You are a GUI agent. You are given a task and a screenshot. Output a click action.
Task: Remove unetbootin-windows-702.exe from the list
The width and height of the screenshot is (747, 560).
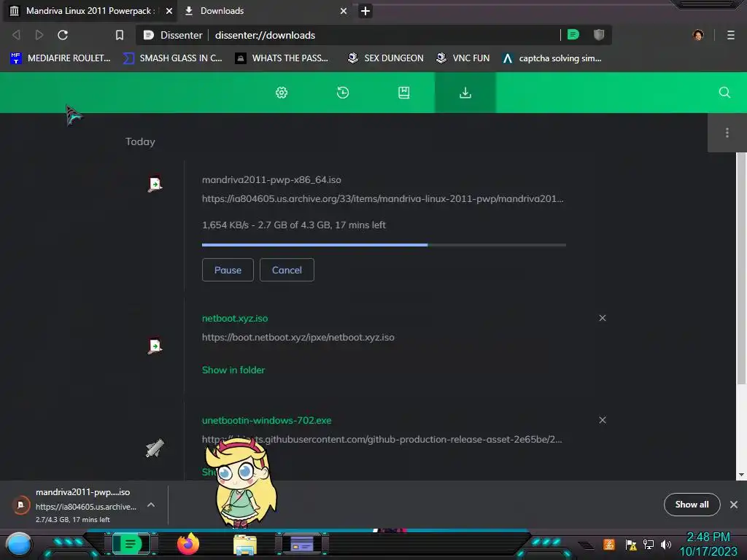tap(603, 420)
